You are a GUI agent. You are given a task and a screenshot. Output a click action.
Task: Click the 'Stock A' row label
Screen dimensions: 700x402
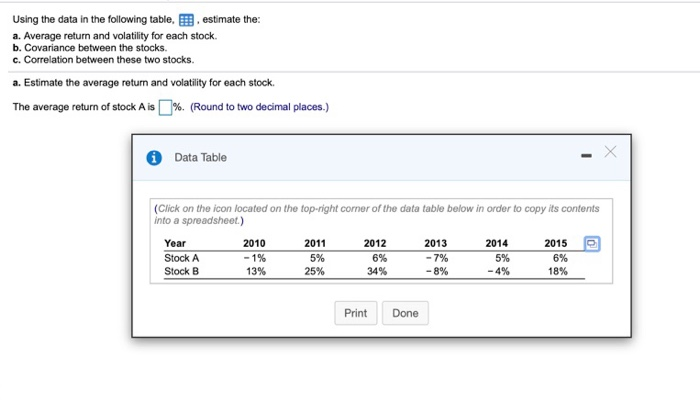(182, 258)
